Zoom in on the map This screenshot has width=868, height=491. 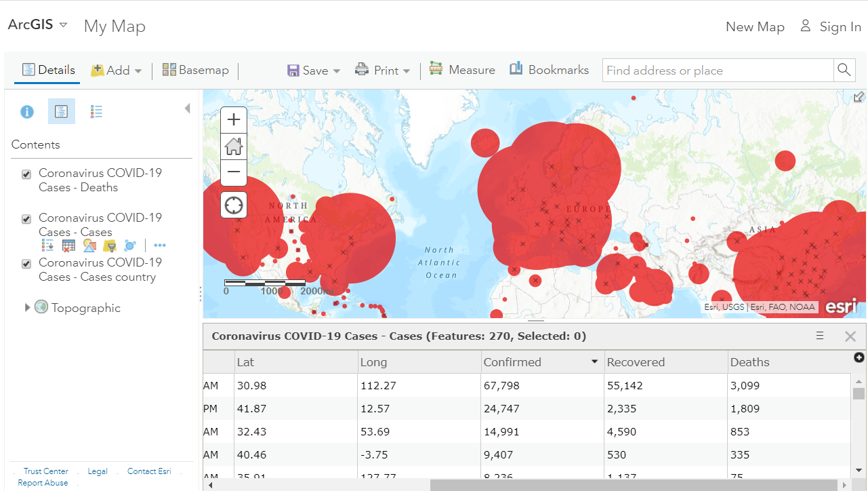[x=234, y=120]
